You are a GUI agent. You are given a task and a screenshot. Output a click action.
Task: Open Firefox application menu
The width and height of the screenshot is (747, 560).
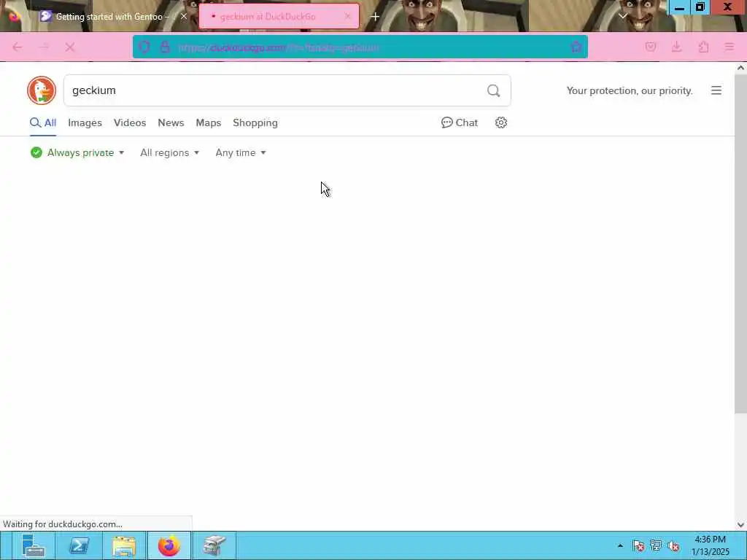point(729,47)
